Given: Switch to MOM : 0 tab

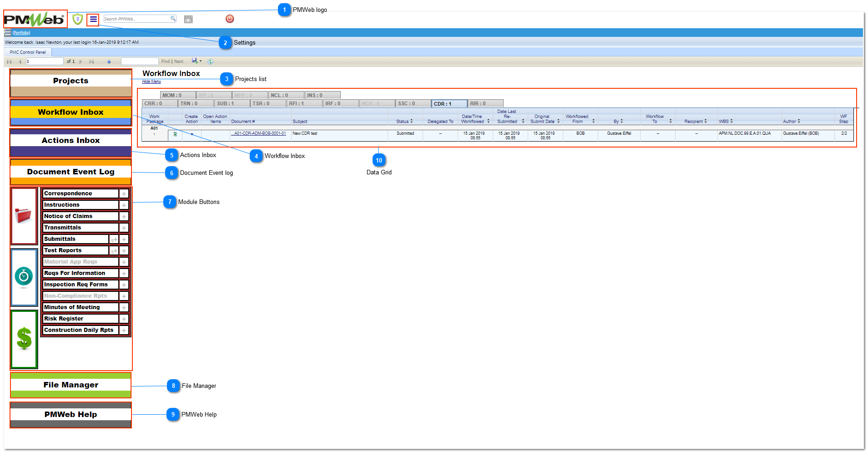Looking at the screenshot, I should (178, 96).
